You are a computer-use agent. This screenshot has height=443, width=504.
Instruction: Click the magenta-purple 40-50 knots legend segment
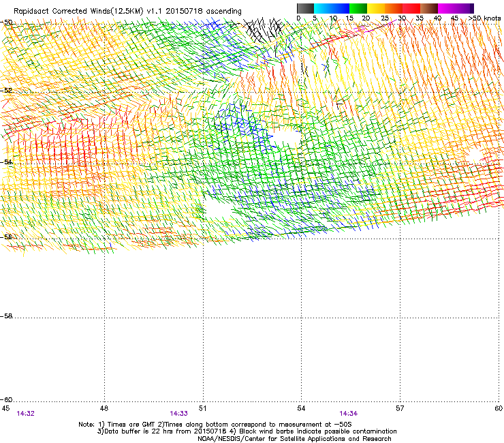[456, 8]
